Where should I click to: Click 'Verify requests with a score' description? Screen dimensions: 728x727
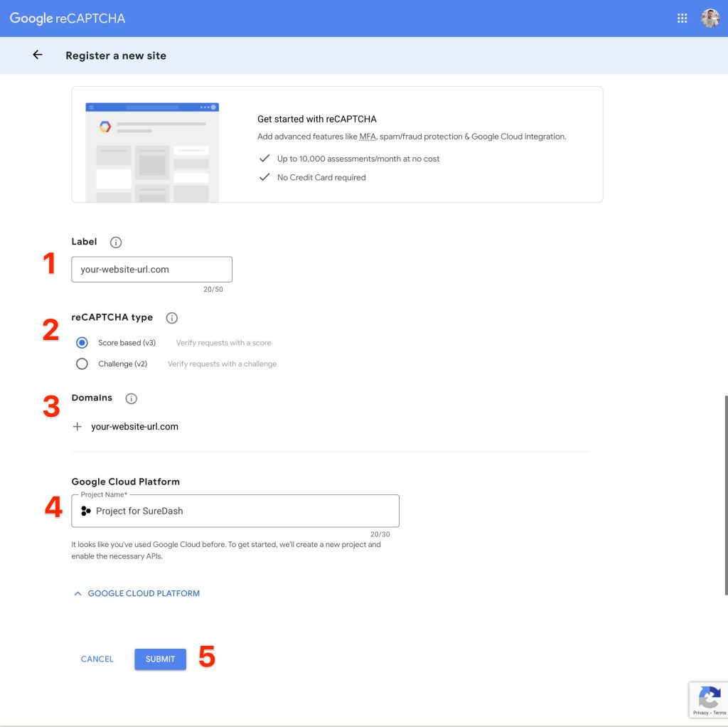tap(224, 343)
